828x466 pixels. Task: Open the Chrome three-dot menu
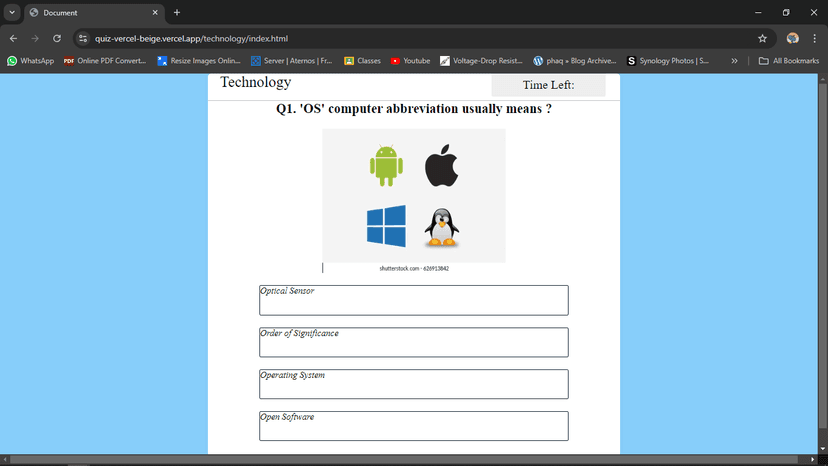tap(815, 39)
